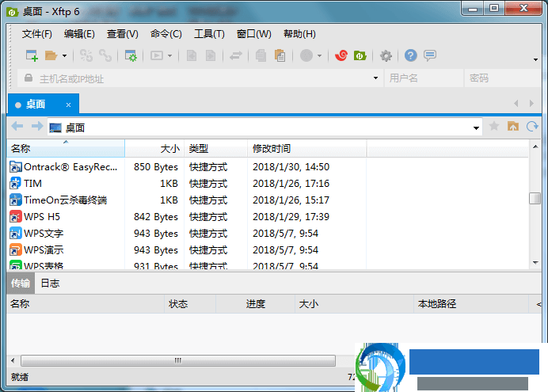Click the 密码 password field
Screen dimensions: 548x392
(504, 78)
